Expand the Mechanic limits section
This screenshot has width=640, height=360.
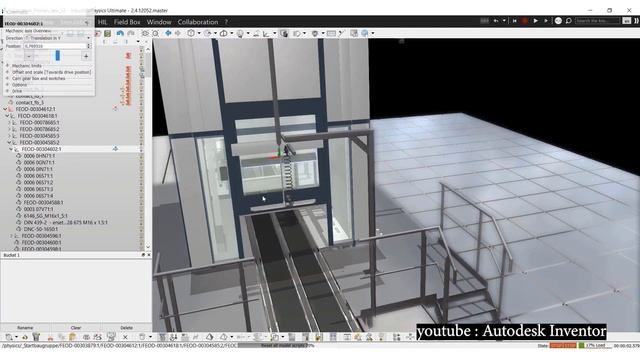point(7,65)
